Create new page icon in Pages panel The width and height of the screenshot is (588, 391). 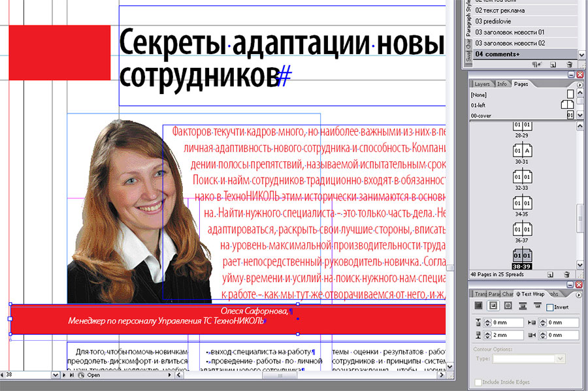click(550, 275)
